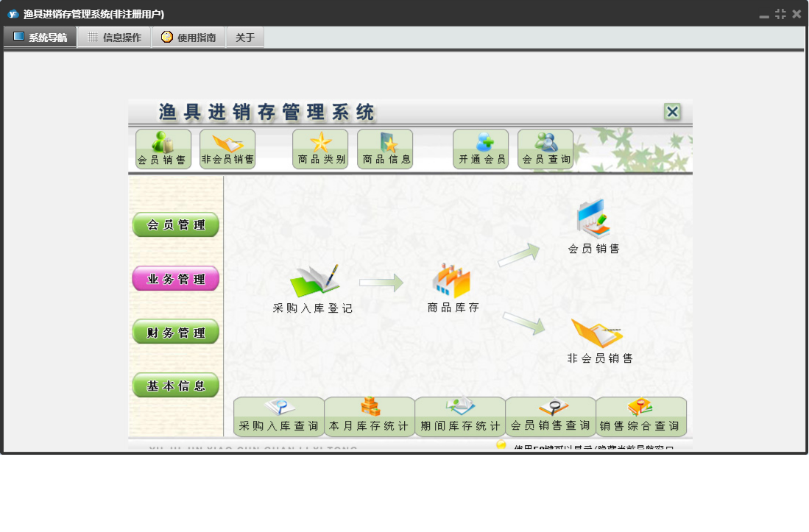809x532 pixels.
Task: Open 使用指南 tab
Action: click(x=188, y=37)
